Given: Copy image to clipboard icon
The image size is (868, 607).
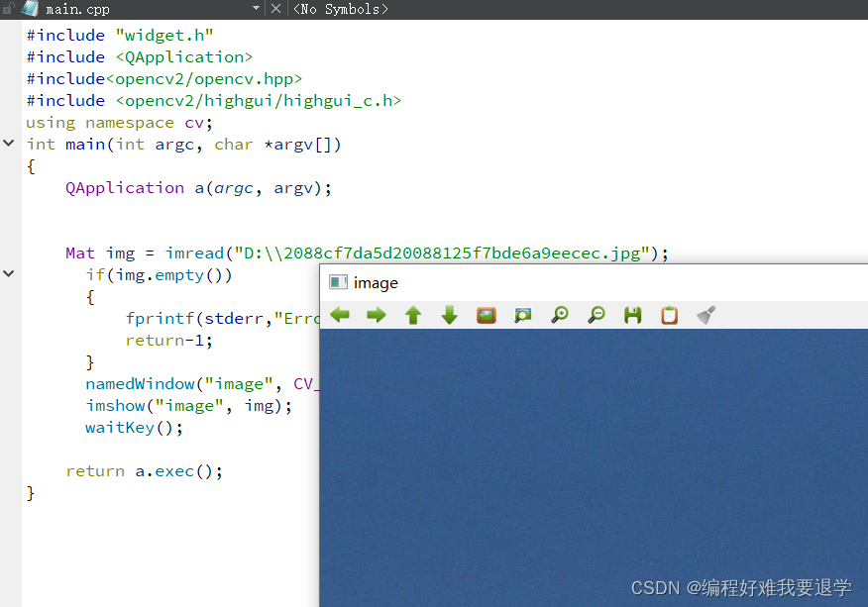Looking at the screenshot, I should click(x=669, y=316).
